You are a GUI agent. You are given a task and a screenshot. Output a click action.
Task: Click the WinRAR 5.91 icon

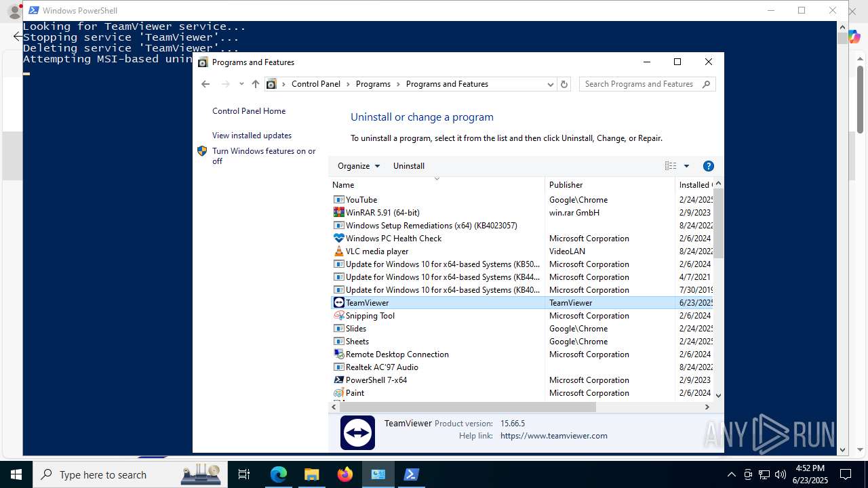[x=339, y=213]
